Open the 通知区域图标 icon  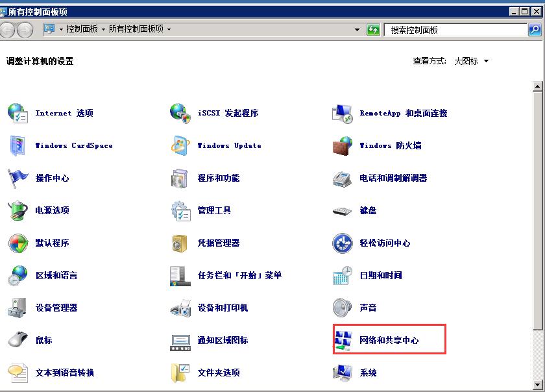pos(180,342)
